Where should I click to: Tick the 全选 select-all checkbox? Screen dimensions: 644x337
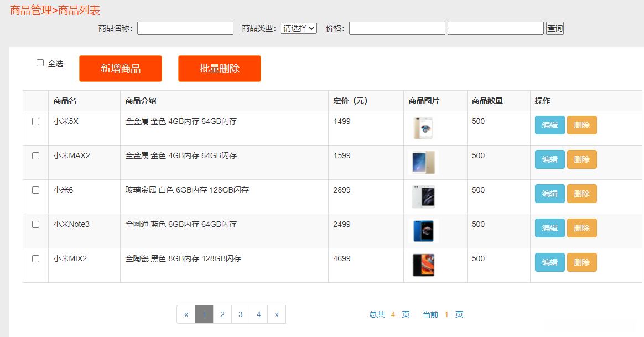point(40,63)
